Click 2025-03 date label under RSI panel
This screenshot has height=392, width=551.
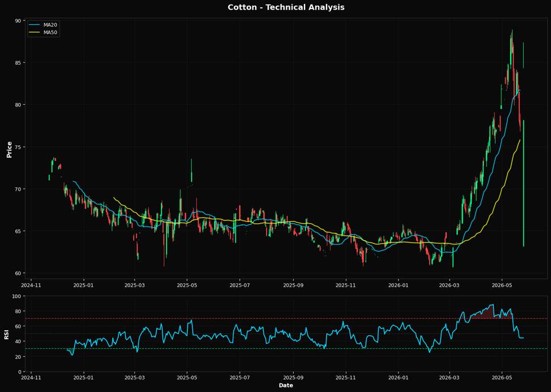tap(134, 378)
